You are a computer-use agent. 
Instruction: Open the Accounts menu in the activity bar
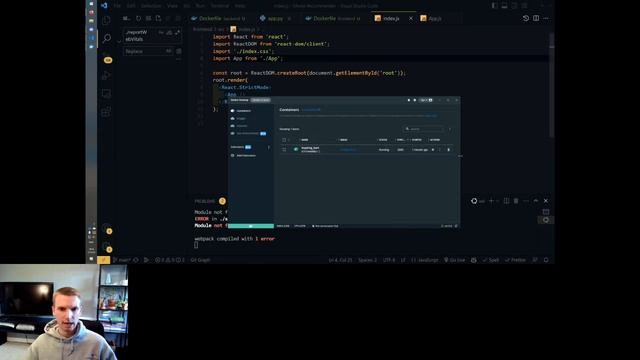click(x=107, y=229)
